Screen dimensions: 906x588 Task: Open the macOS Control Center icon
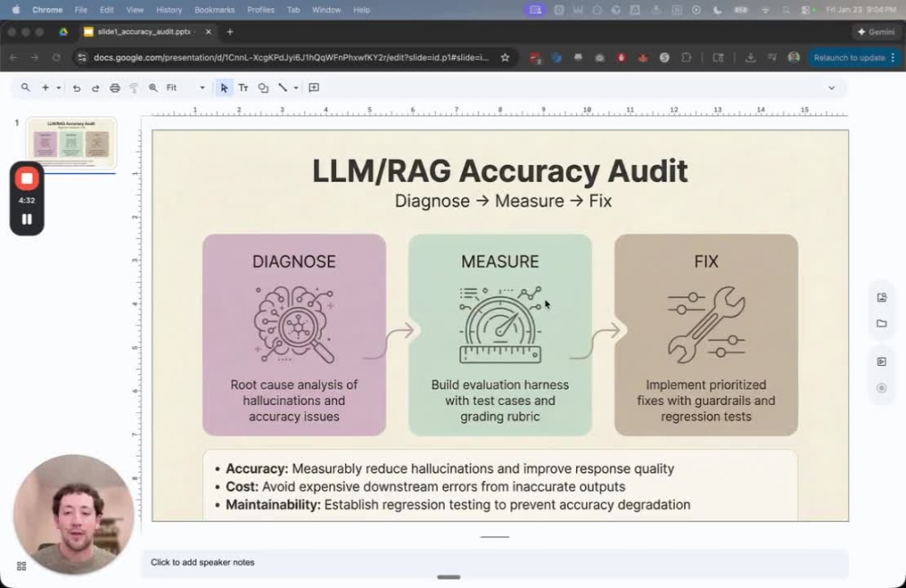pos(807,10)
